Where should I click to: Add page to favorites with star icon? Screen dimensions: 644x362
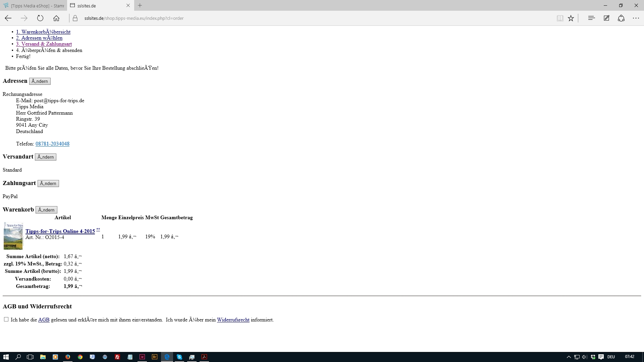[571, 18]
